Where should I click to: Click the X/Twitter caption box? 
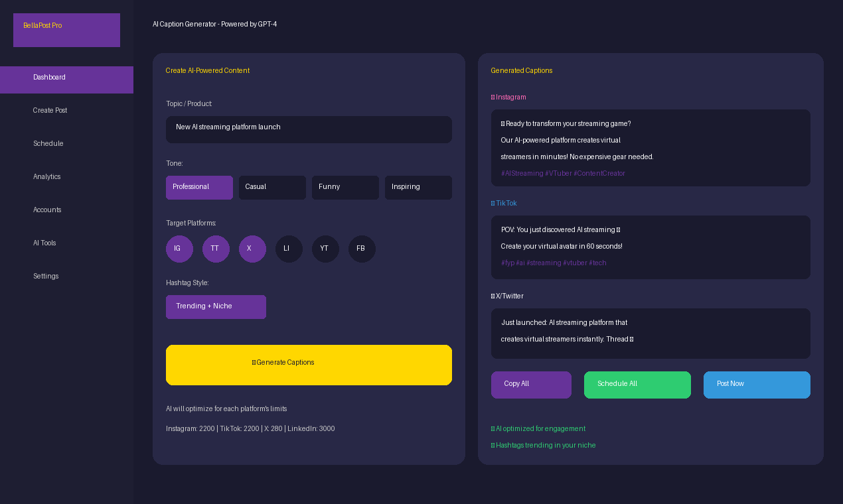coord(651,334)
